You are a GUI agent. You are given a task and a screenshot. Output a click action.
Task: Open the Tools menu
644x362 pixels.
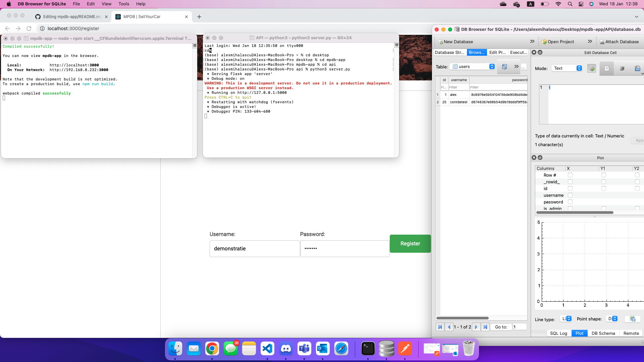coord(123,4)
